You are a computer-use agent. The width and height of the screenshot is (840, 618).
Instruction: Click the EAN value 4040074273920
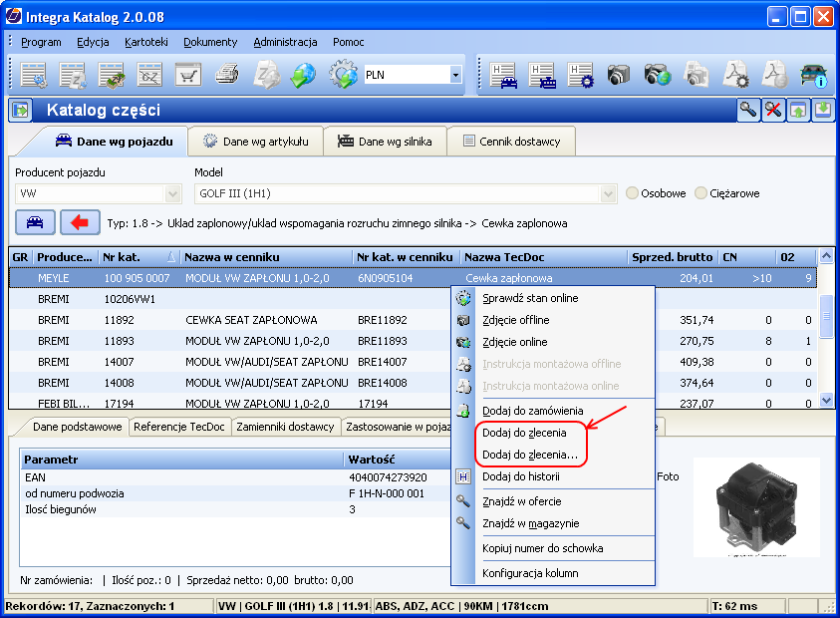(388, 477)
